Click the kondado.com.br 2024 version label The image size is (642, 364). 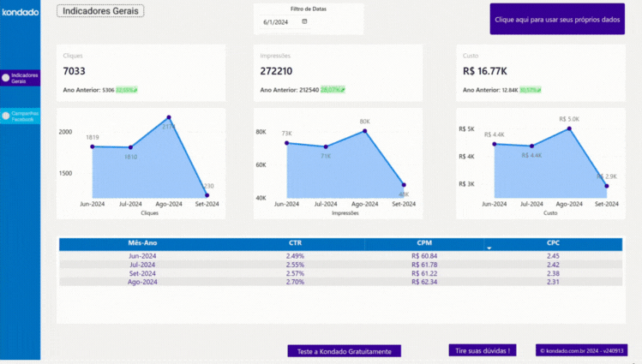tap(582, 350)
